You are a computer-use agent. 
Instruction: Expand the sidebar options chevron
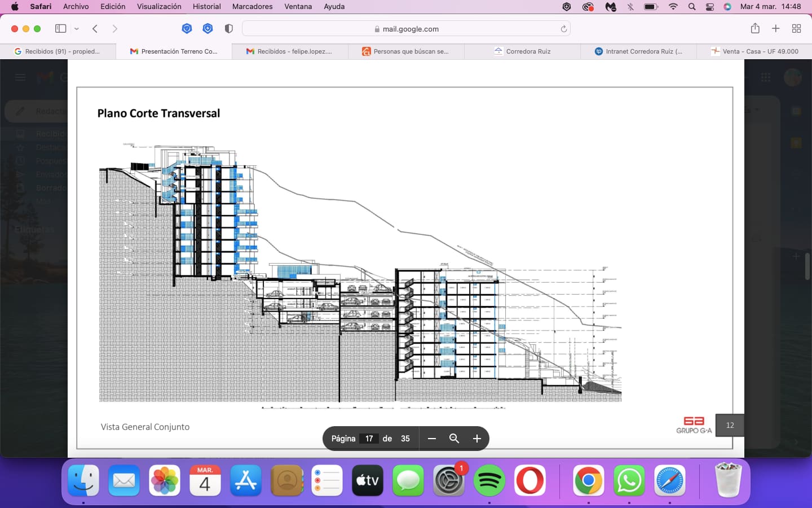(77, 29)
